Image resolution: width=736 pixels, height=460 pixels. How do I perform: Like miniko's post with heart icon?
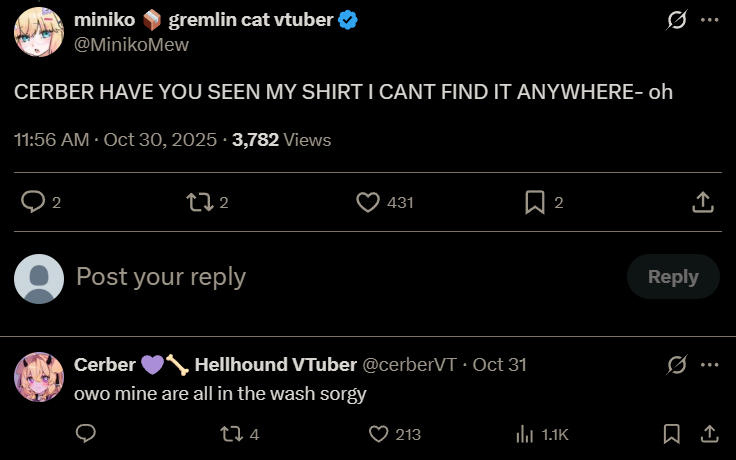tap(368, 203)
